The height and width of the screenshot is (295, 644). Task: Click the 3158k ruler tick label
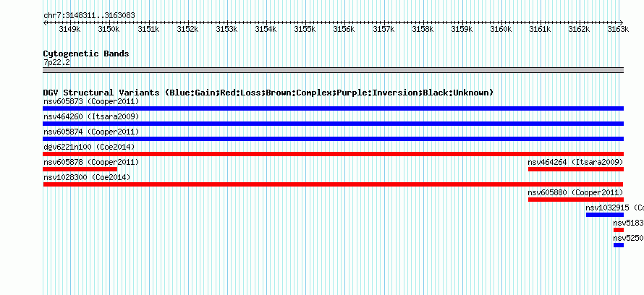pos(423,29)
